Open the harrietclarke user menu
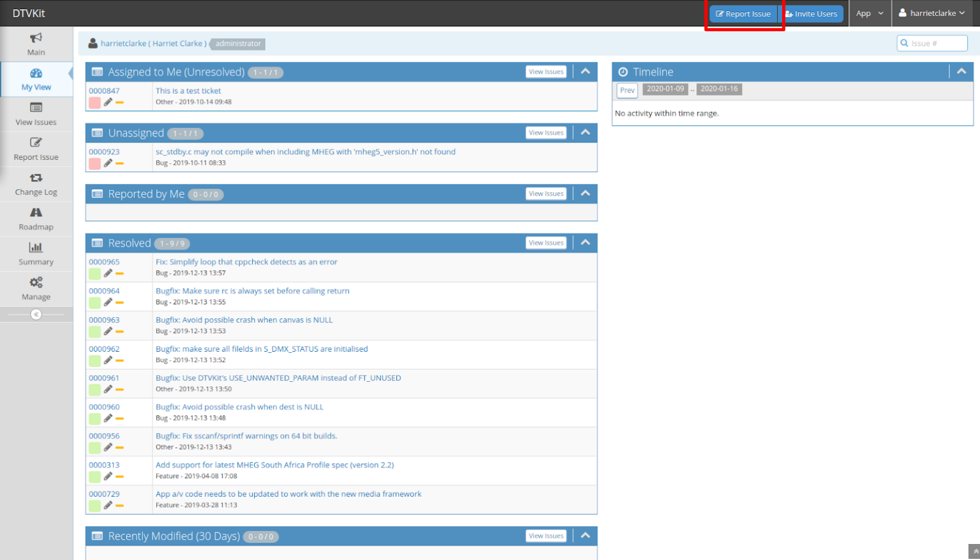 [x=932, y=13]
